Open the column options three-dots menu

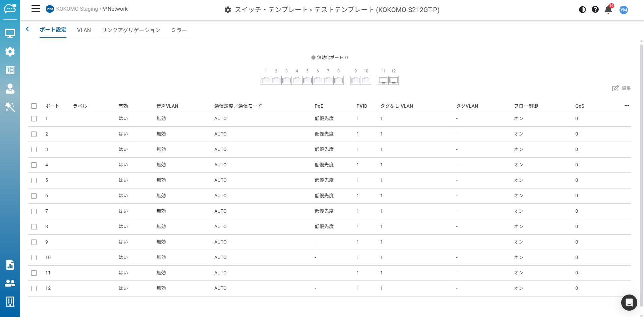pos(627,106)
